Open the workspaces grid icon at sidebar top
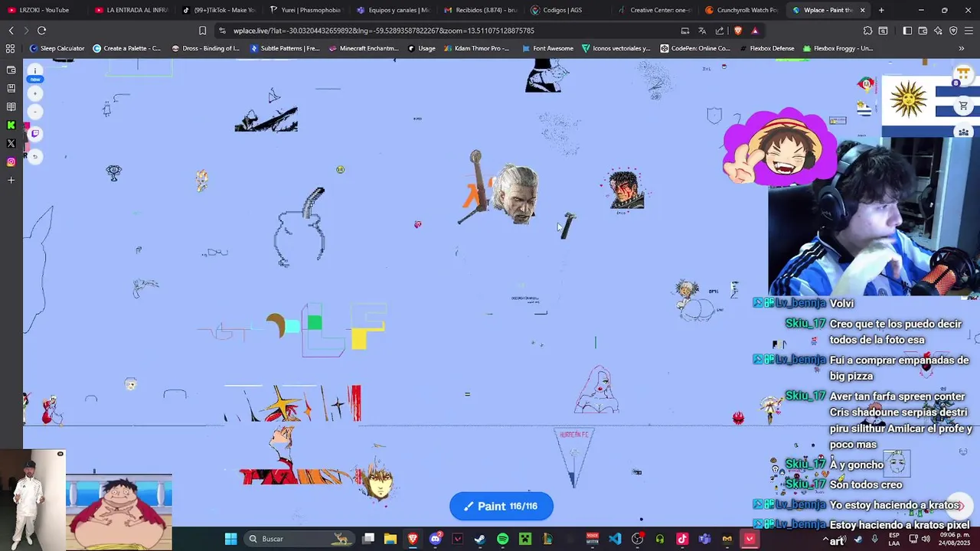 pyautogui.click(x=11, y=48)
